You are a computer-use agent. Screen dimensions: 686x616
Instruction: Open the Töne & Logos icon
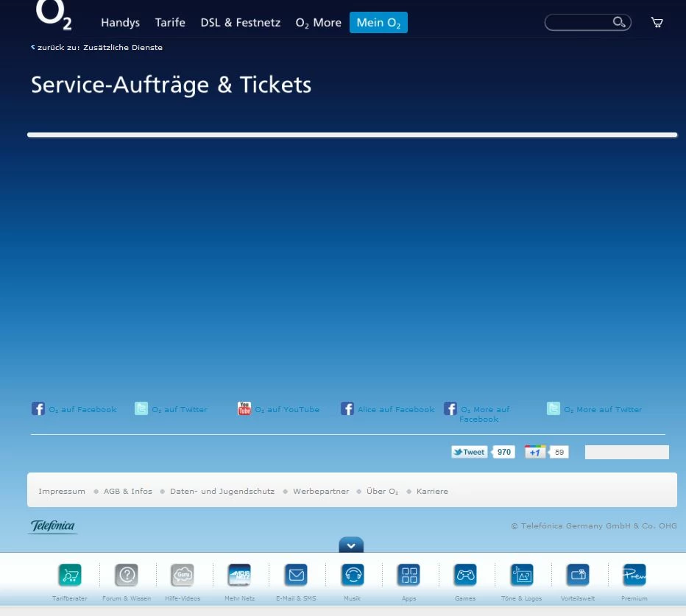click(522, 575)
